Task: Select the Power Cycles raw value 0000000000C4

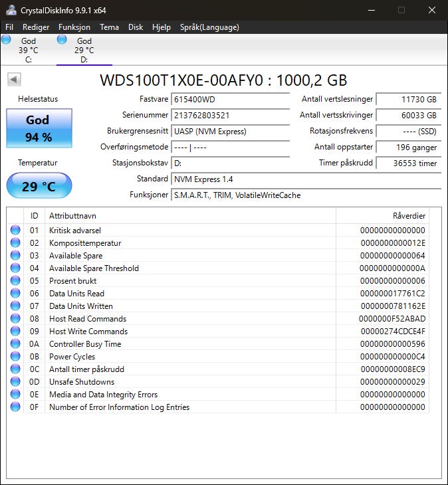Action: [393, 357]
